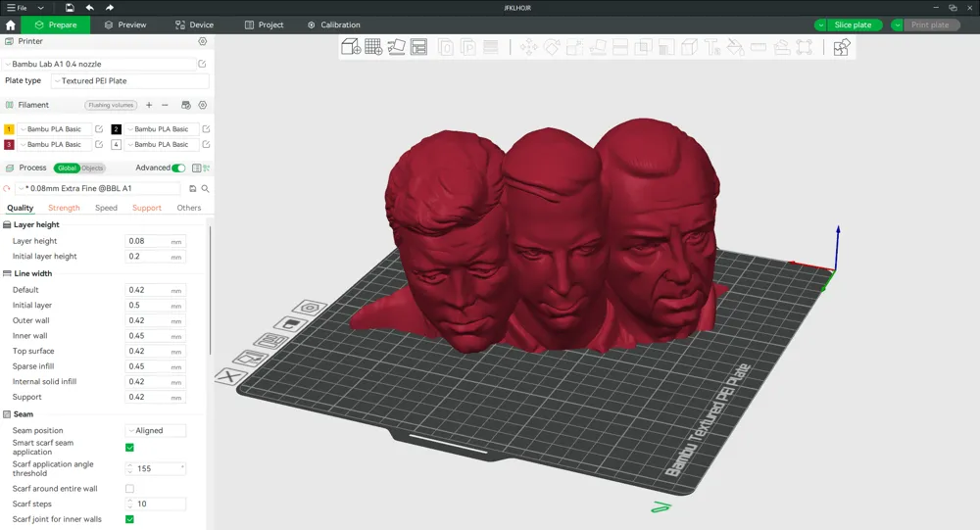Open the 0.08mm Extra Fine preset dropdown
The image size is (980, 530).
tap(98, 188)
